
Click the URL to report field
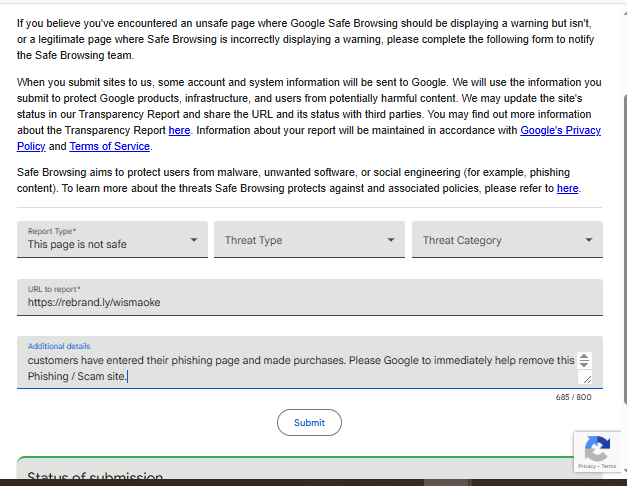tap(310, 297)
